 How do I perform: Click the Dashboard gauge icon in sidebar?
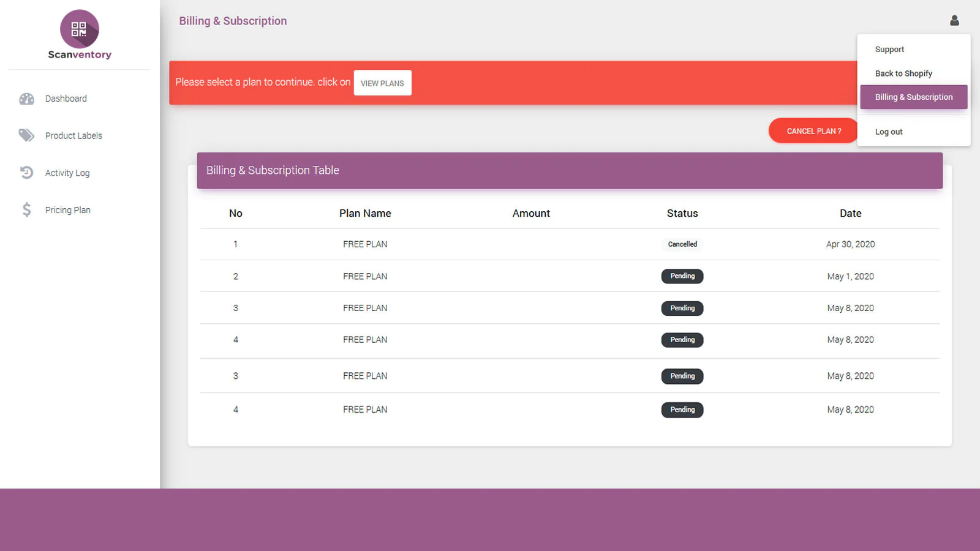26,99
